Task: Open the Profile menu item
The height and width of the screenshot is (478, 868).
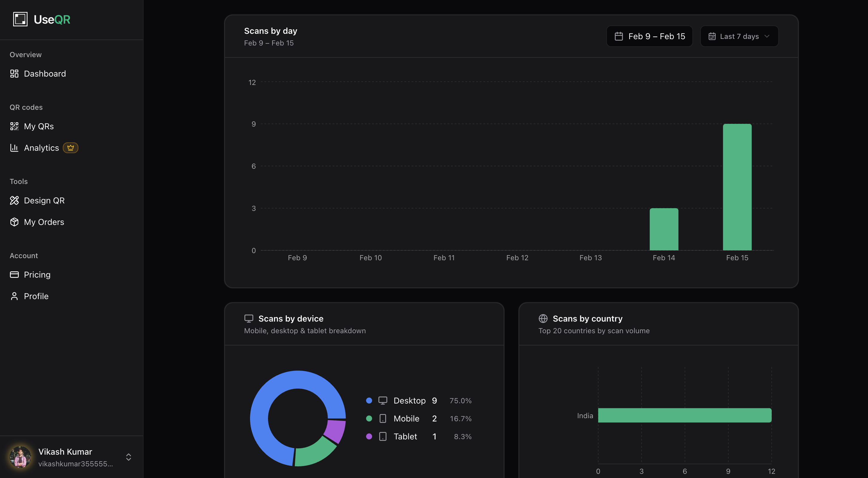Action: [x=36, y=296]
